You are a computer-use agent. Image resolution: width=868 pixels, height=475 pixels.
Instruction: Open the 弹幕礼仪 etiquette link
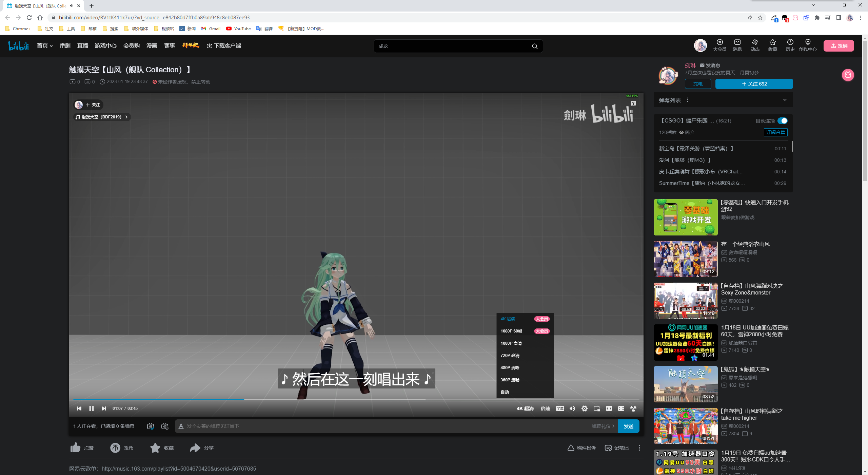tap(603, 426)
